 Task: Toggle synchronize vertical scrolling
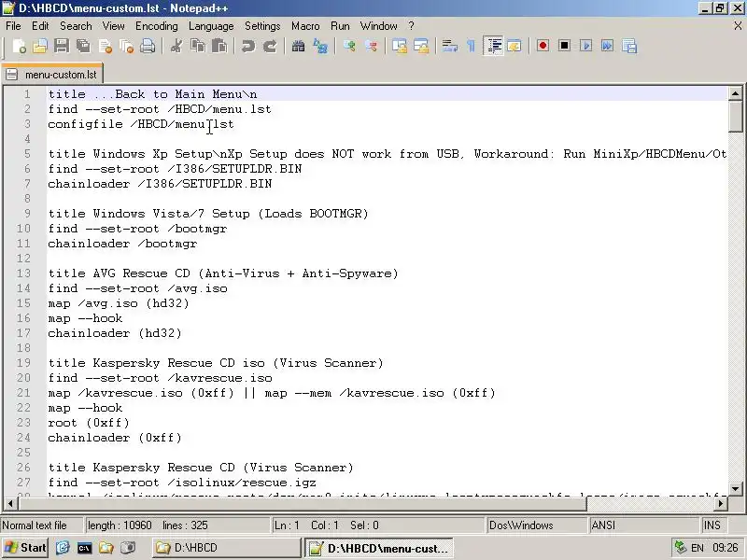[x=400, y=46]
